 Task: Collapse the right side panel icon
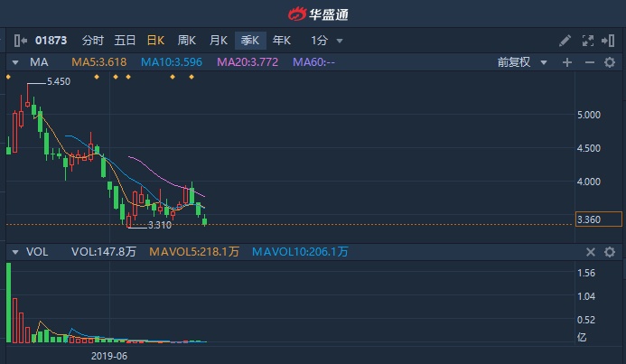point(608,41)
